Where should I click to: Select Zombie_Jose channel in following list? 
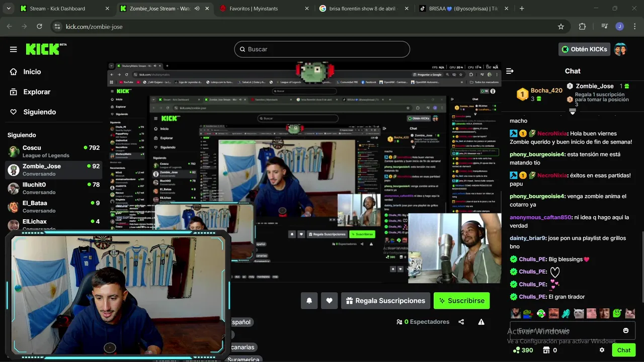click(x=54, y=170)
